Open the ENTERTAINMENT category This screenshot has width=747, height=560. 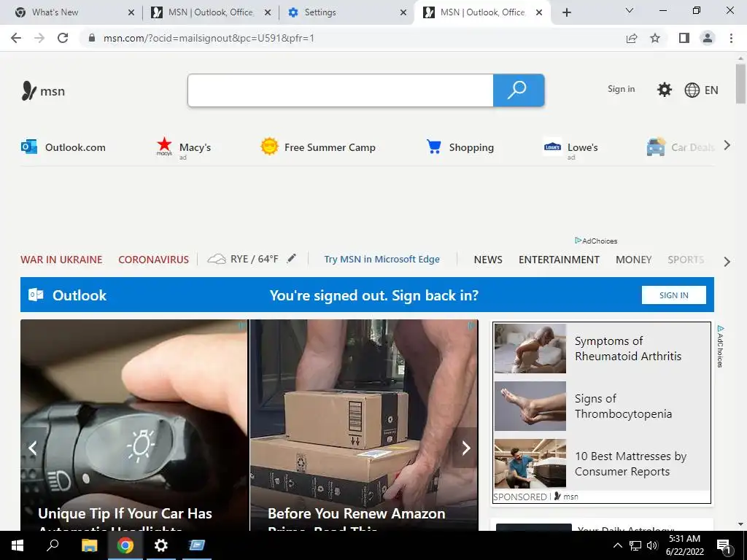(559, 260)
